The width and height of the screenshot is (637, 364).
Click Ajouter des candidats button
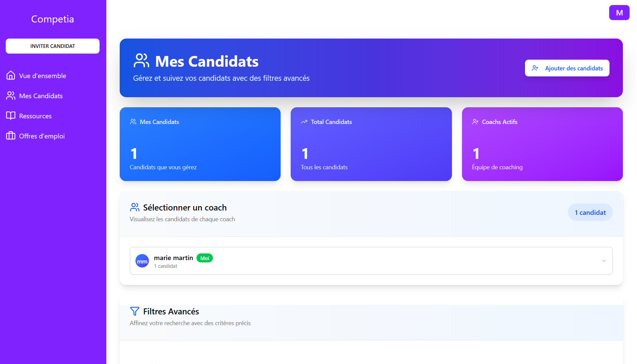point(567,68)
